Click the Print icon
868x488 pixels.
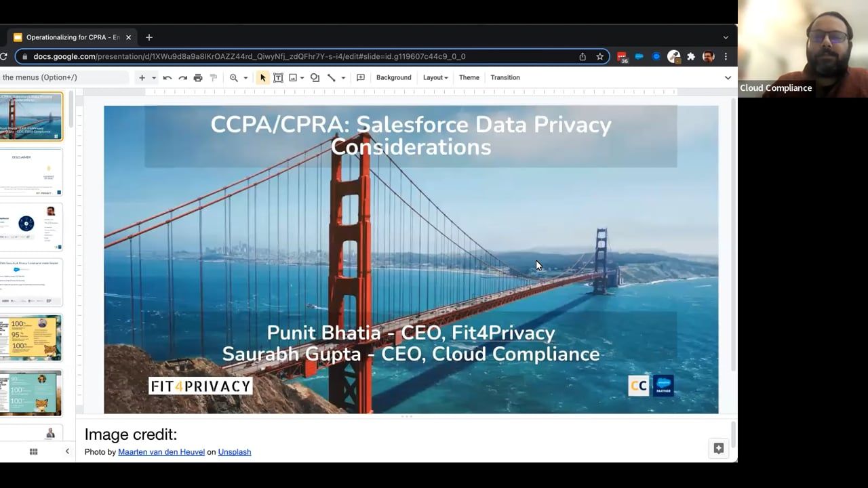pyautogui.click(x=198, y=77)
